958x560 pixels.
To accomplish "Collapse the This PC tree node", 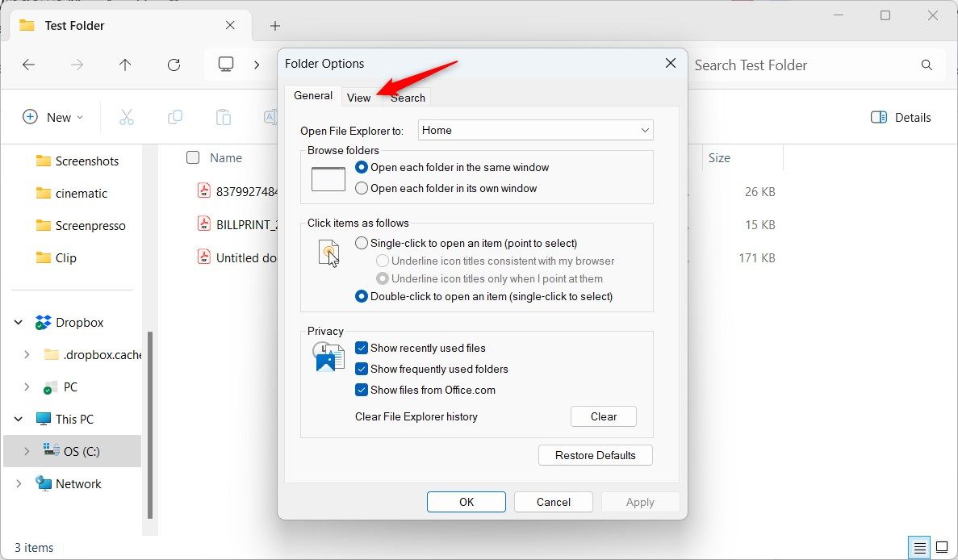I will 19,419.
